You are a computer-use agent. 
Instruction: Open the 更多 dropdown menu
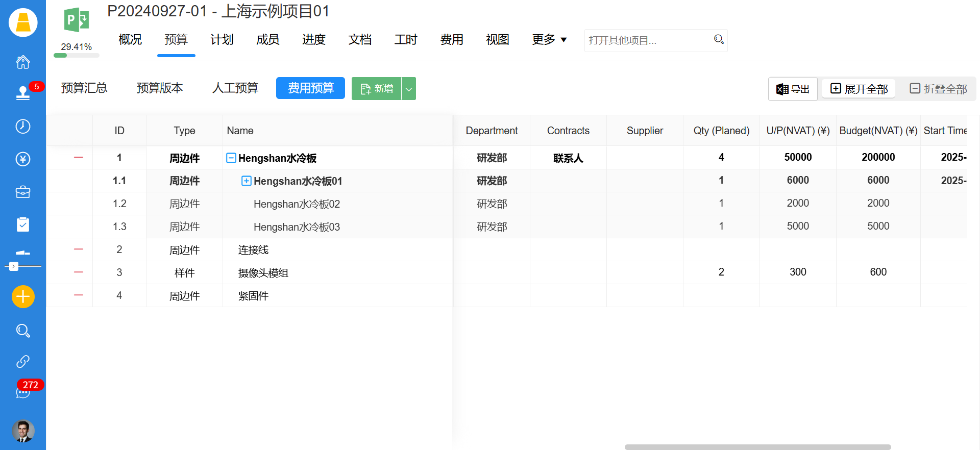[x=549, y=40]
